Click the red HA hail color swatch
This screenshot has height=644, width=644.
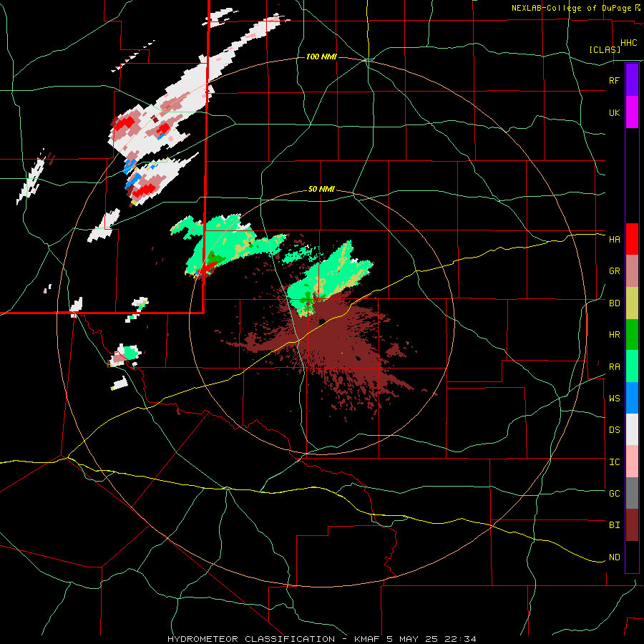pos(632,239)
